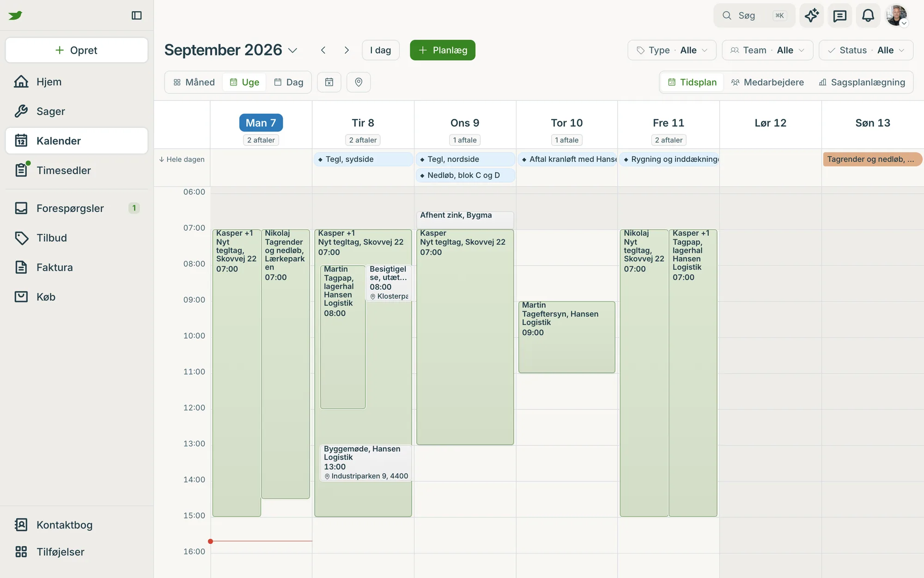The height and width of the screenshot is (578, 924).
Task: Open Sager in sidebar
Action: [x=77, y=111]
